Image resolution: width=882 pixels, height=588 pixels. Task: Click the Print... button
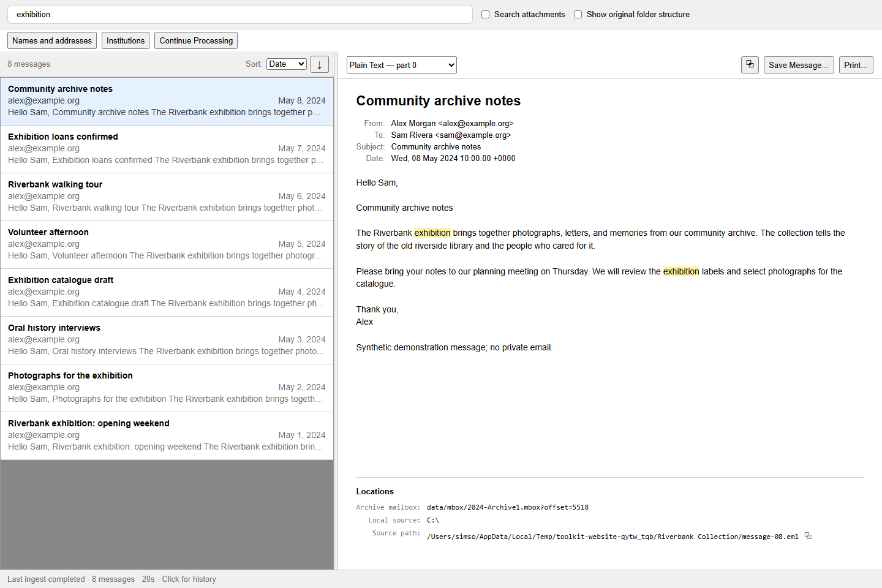click(856, 65)
